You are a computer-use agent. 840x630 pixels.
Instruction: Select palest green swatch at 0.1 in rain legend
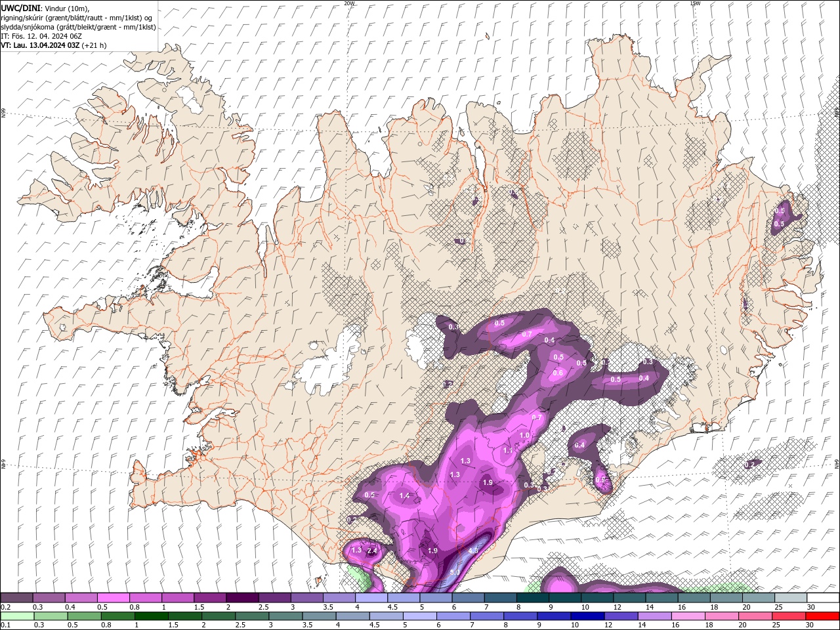point(16,616)
